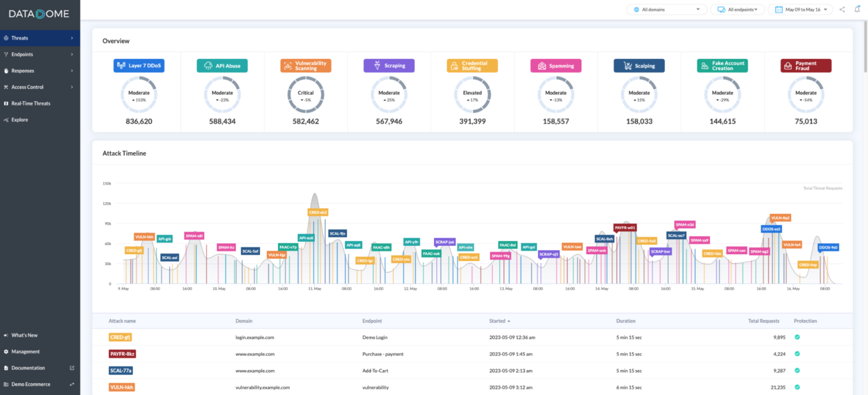This screenshot has height=395, width=868.
Task: Select the CRED-ek2 marker on the timeline
Action: point(318,212)
